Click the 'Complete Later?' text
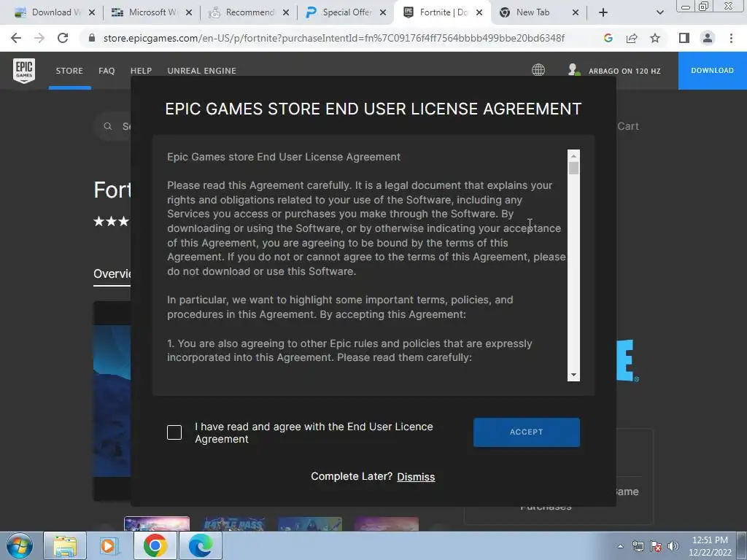 352,476
